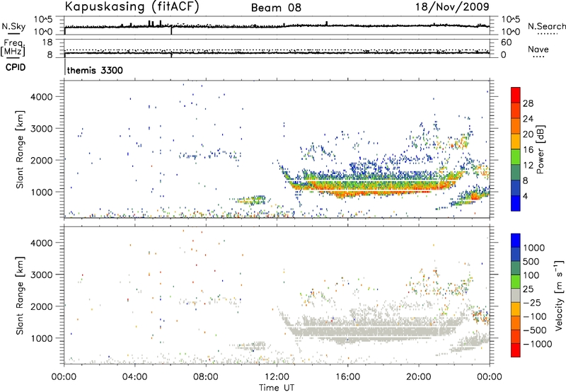Click the "-100" label on Velocity color bar
The width and height of the screenshot is (566, 392).
click(535, 316)
